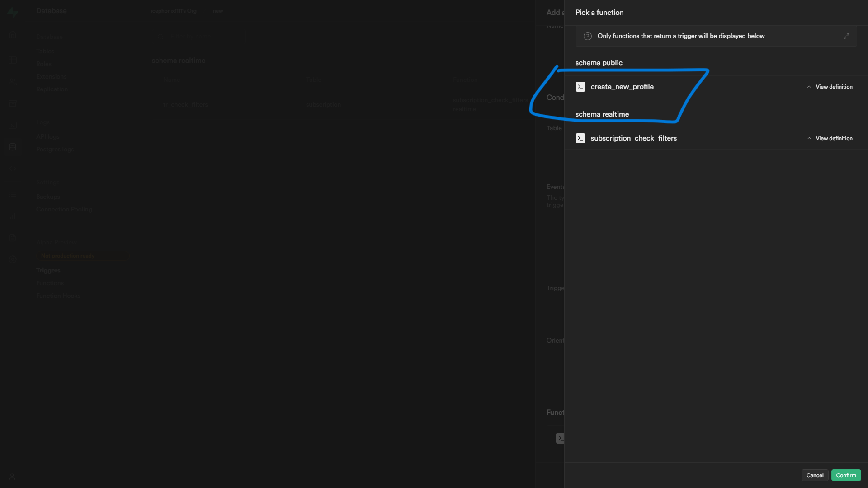Expand View definition for create_new_profile
The width and height of the screenshot is (868, 488).
click(834, 87)
